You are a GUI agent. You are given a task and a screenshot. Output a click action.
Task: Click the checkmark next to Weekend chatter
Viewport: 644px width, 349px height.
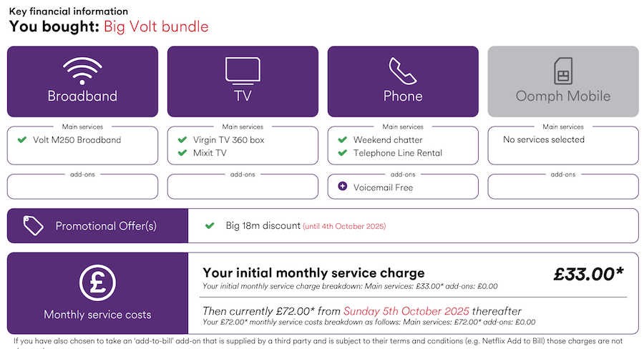click(x=343, y=139)
